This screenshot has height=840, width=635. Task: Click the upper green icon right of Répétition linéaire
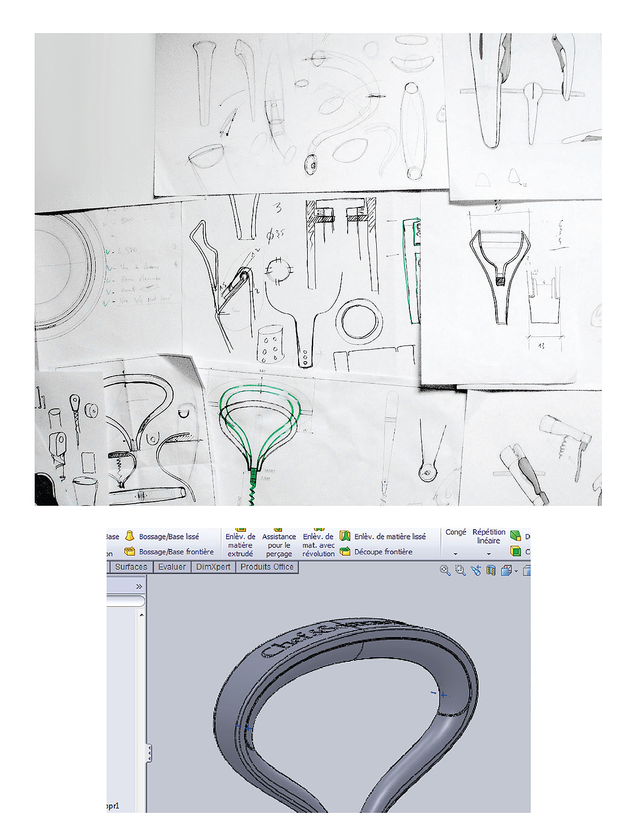point(516,536)
